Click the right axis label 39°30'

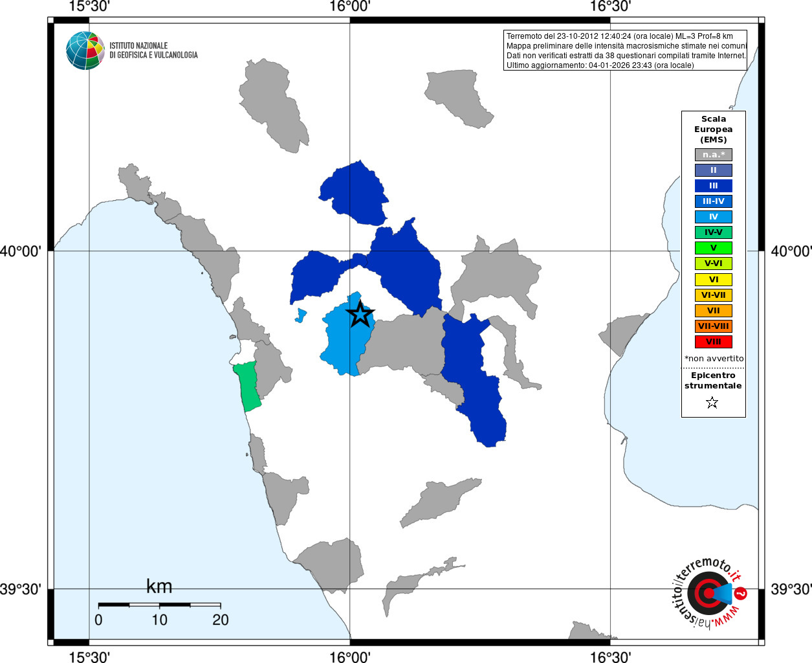[791, 589]
